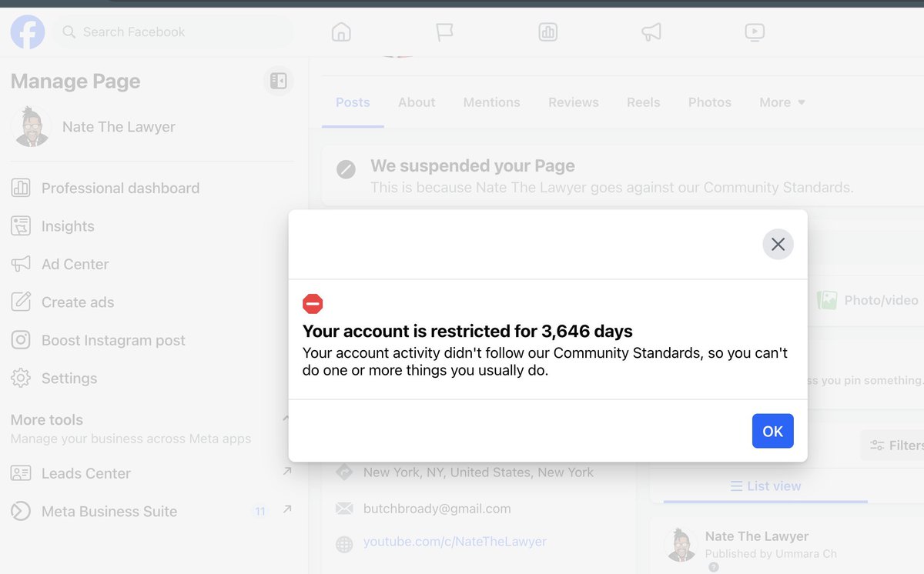Screen dimensions: 924x574
Task: Click the Settings gear icon
Action: (x=21, y=378)
